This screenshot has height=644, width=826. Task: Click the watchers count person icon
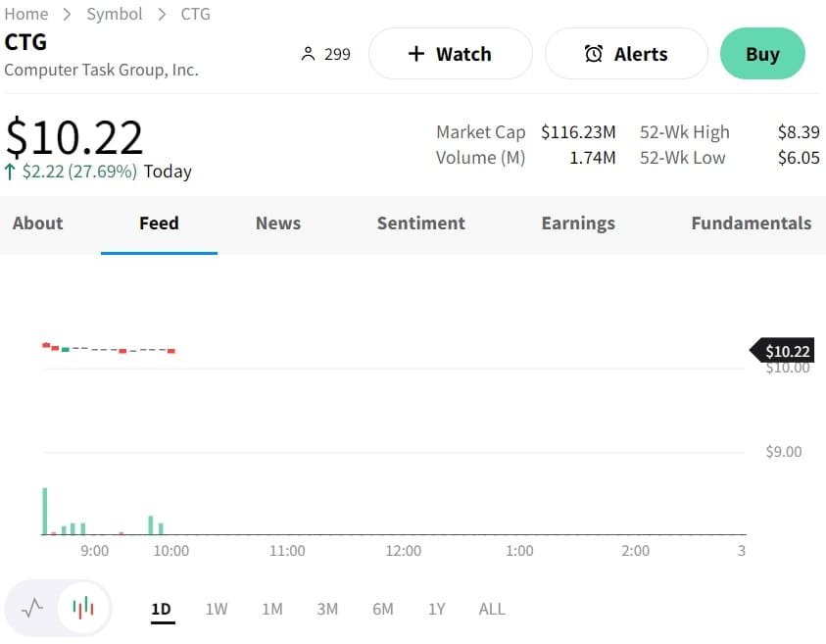(308, 54)
